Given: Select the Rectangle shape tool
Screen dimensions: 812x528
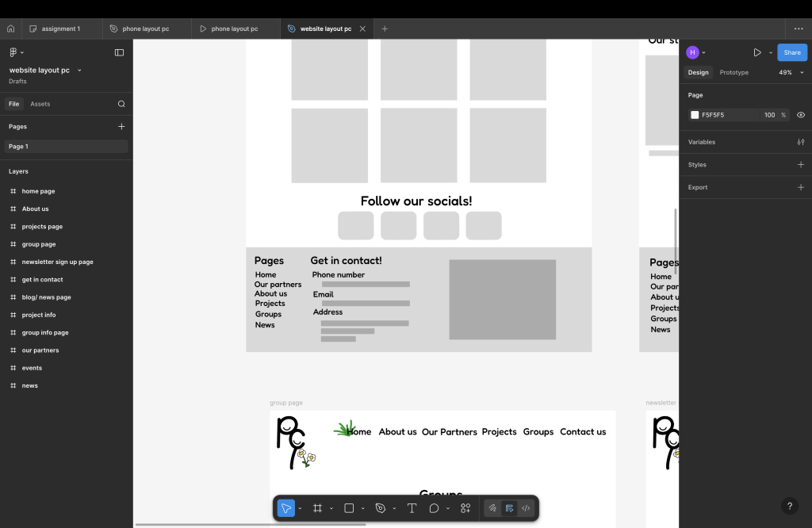Looking at the screenshot, I should pyautogui.click(x=349, y=508).
